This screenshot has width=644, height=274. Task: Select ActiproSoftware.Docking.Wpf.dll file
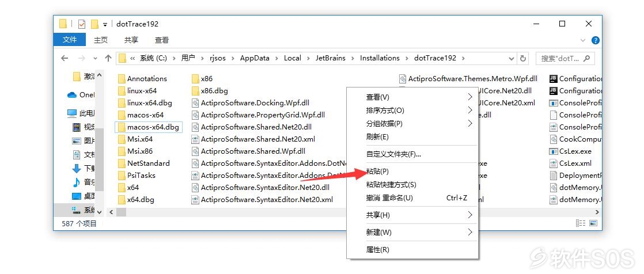click(x=251, y=102)
